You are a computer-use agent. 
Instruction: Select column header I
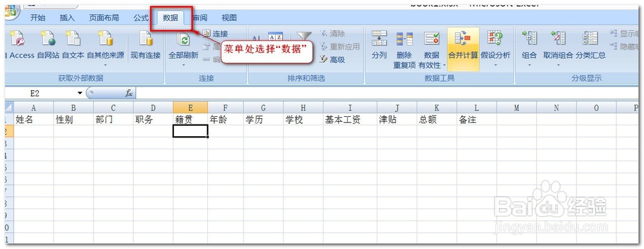(x=350, y=108)
